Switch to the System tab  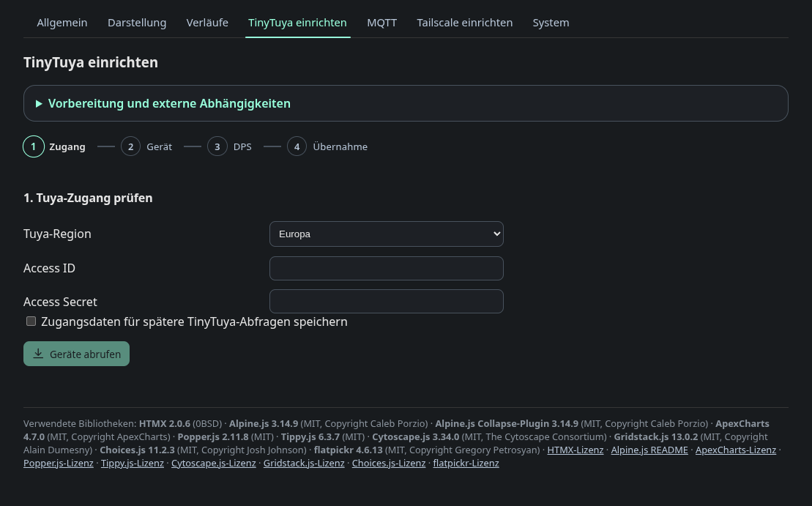551,23
